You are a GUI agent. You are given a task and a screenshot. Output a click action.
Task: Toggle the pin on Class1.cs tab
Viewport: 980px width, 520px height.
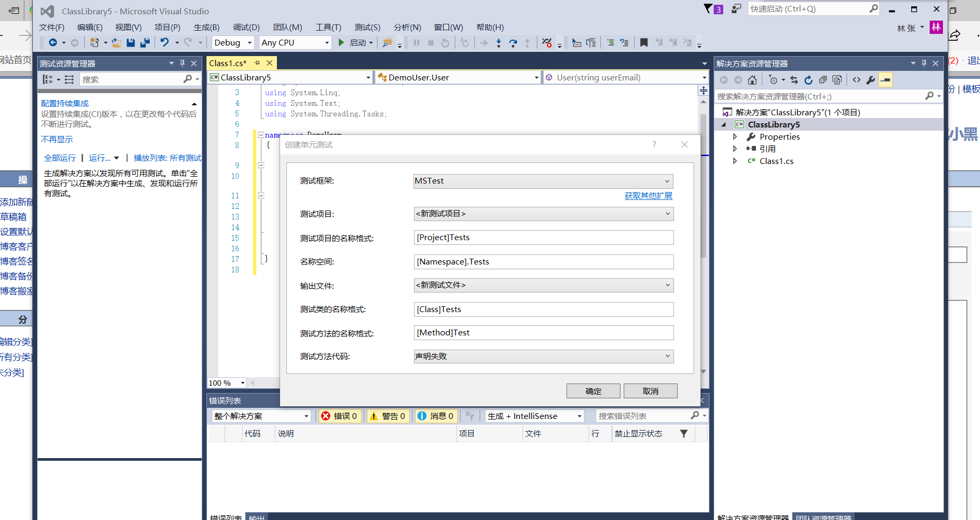tap(257, 63)
